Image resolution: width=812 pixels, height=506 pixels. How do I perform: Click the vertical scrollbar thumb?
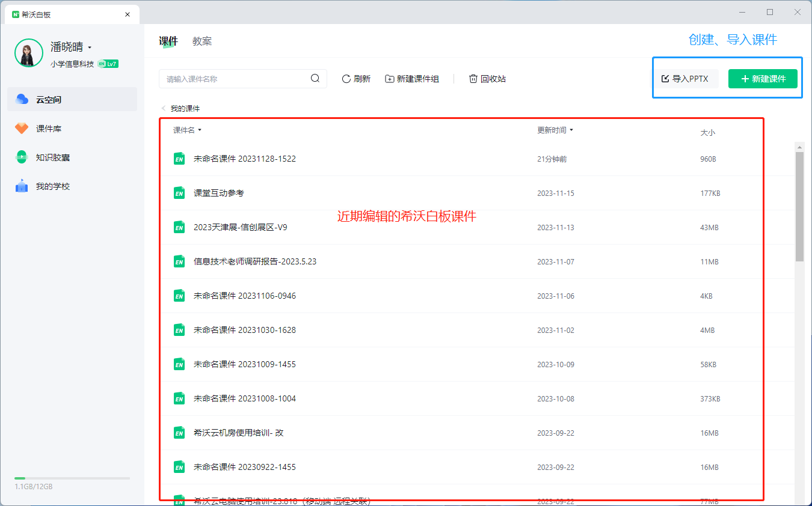tap(799, 206)
